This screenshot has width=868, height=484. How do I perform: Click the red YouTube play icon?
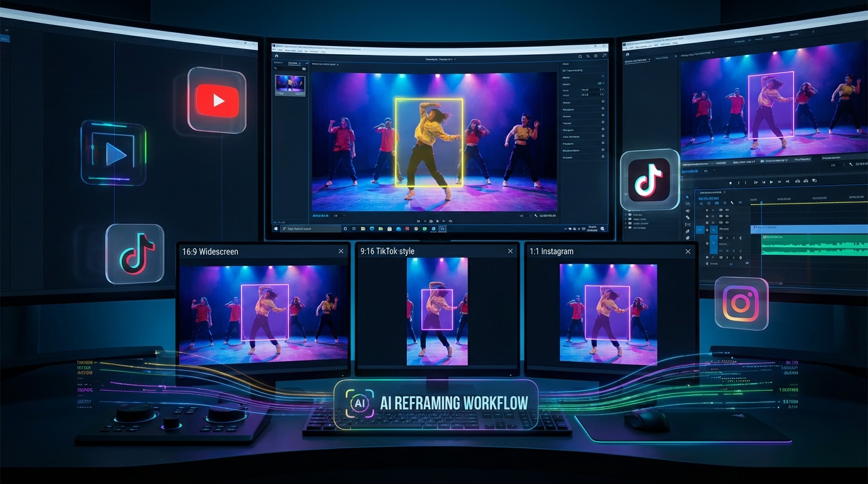(x=217, y=101)
